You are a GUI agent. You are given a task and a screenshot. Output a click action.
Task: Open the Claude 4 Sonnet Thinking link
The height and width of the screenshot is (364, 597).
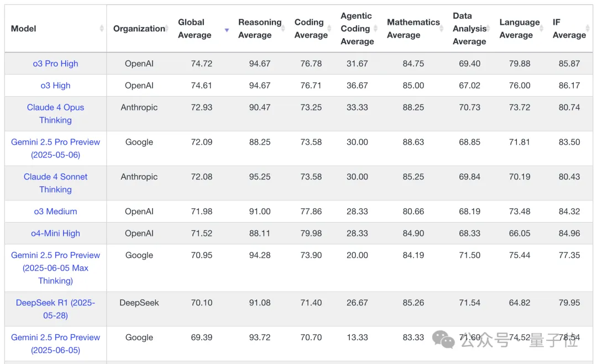coord(55,183)
